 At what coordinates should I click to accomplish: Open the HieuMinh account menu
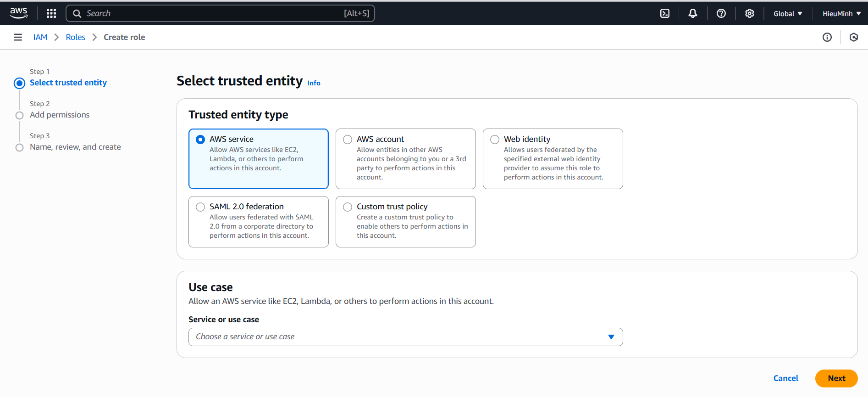coord(841,13)
